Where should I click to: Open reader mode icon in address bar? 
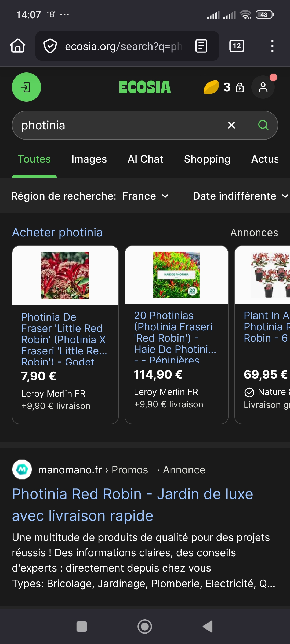point(201,46)
